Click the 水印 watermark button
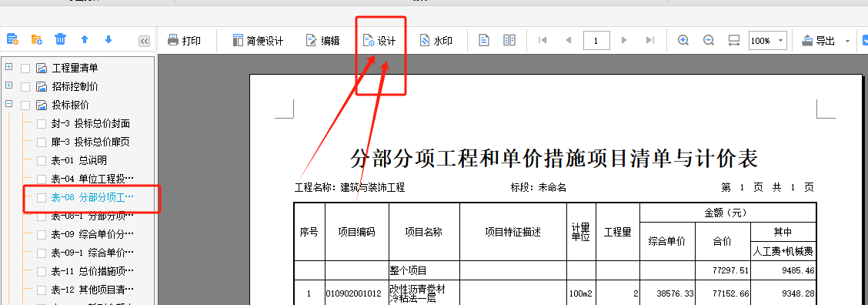Image resolution: width=868 pixels, height=305 pixels. pos(436,41)
